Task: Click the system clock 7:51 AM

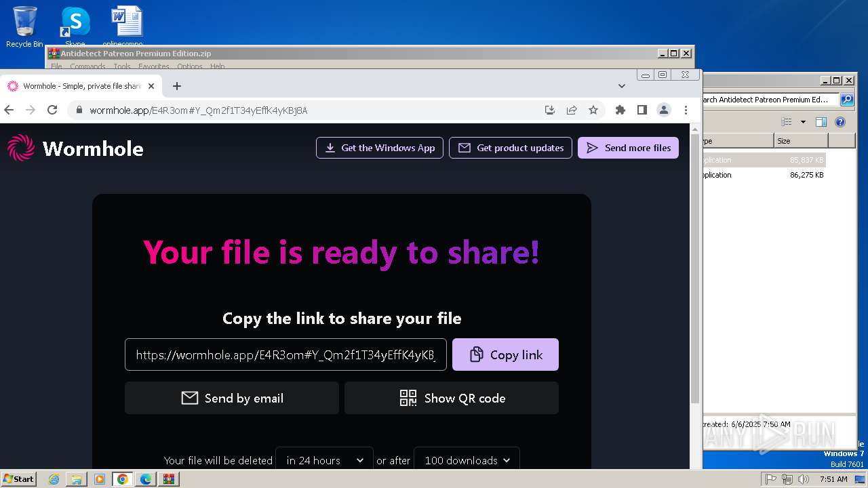Action: (833, 479)
